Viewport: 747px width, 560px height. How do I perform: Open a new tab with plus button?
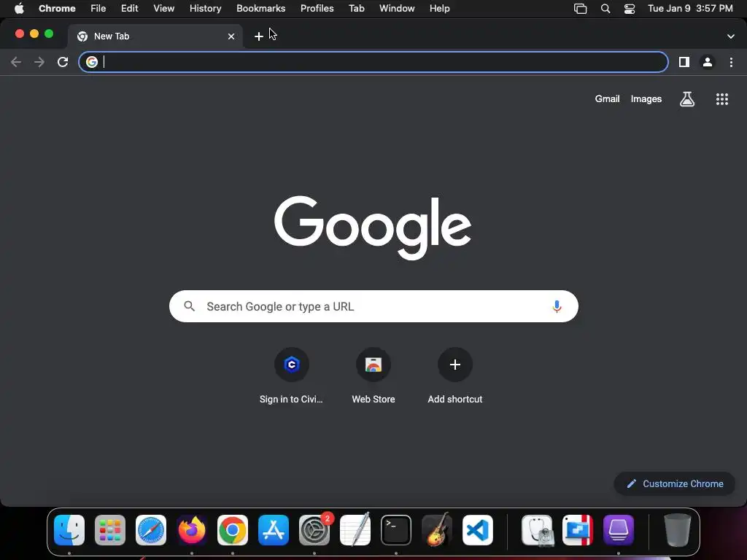pos(259,36)
